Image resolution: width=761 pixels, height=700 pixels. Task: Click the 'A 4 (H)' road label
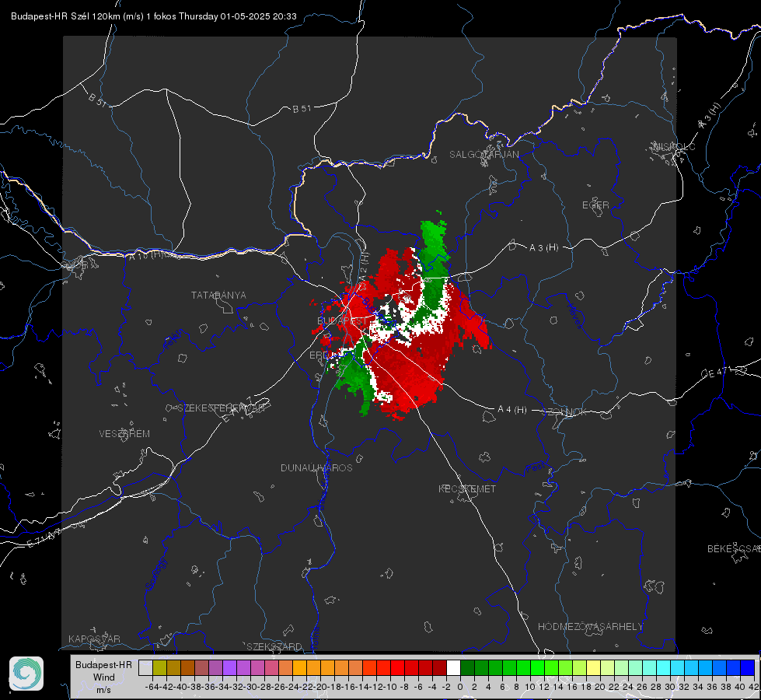(512, 410)
